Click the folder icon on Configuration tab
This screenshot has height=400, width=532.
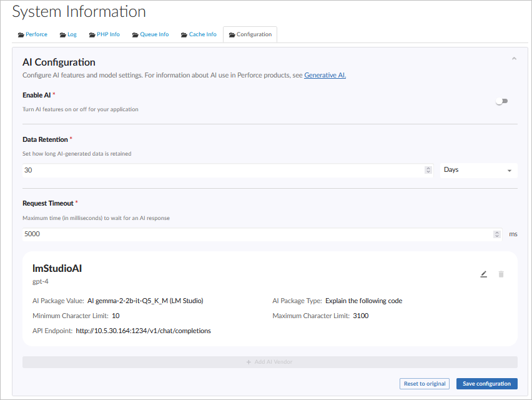[x=232, y=35]
